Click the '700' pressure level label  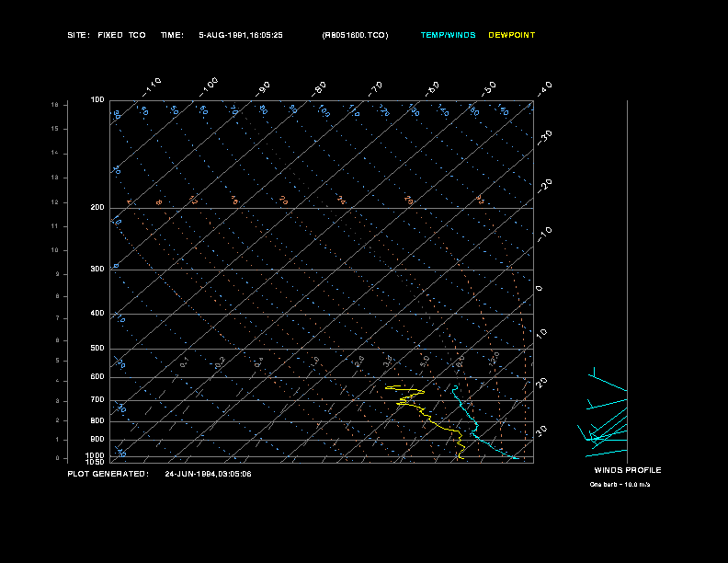tap(97, 399)
